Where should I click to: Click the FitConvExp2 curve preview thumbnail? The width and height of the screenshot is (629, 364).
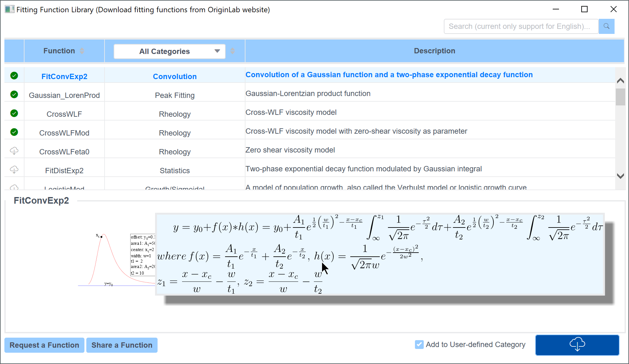pyautogui.click(x=116, y=260)
